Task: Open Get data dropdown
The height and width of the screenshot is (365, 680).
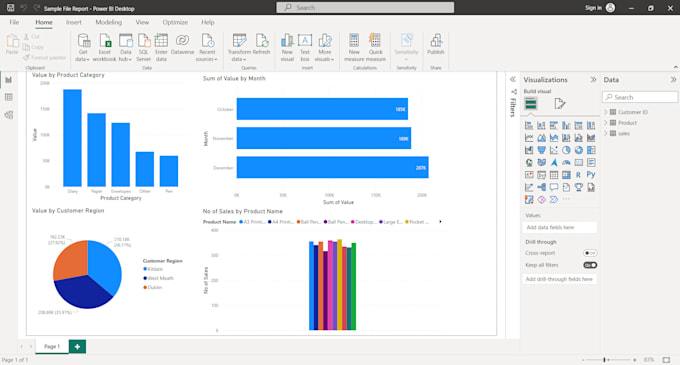Action: tap(82, 48)
